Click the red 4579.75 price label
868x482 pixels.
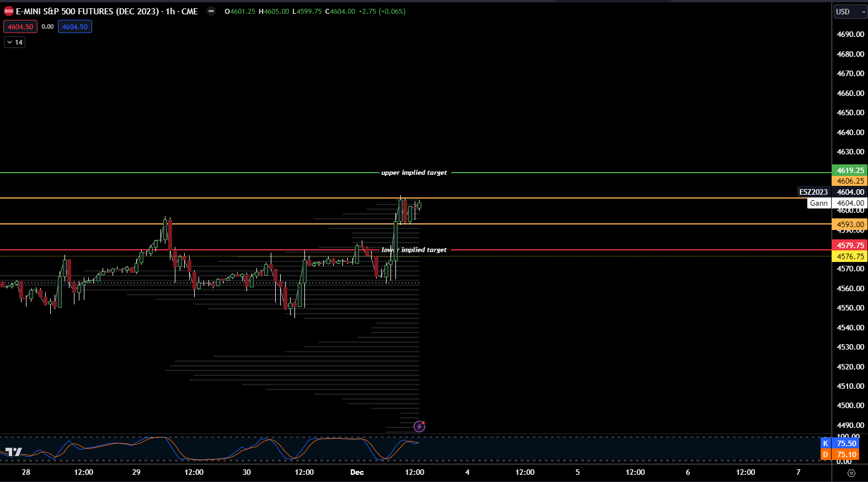[850, 245]
